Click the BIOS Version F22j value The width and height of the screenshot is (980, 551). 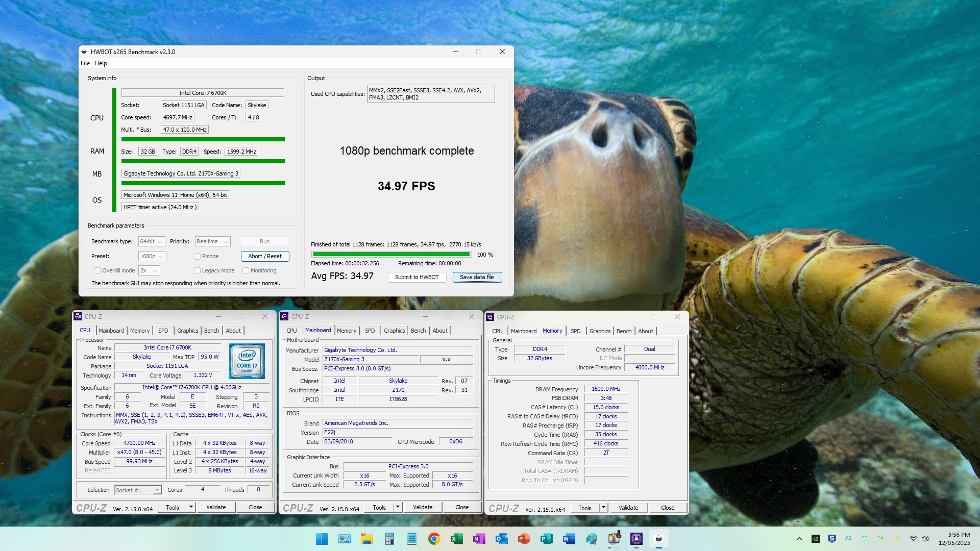(x=398, y=432)
